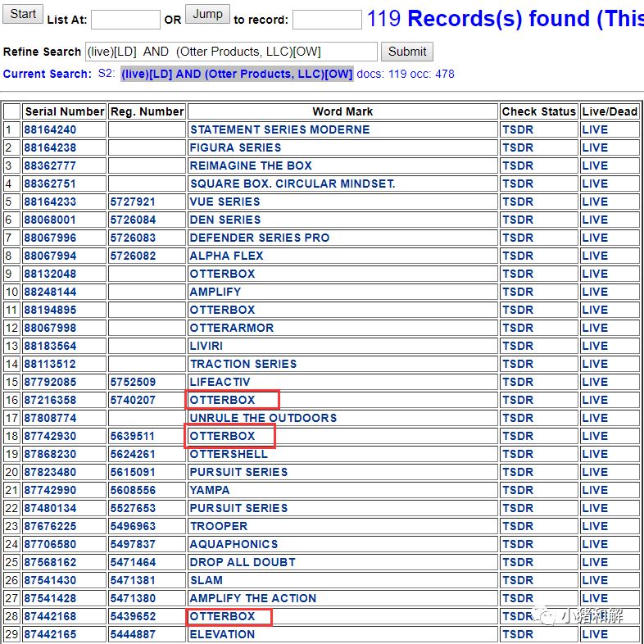This screenshot has width=644, height=644.
Task: Open AMPLIFY word mark in row 10
Action: pos(215,292)
